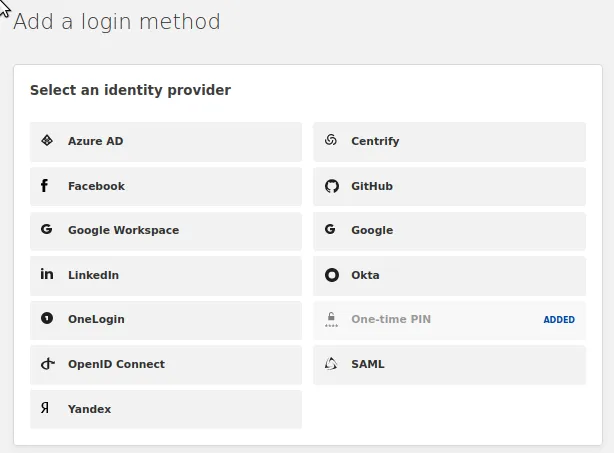Image resolution: width=614 pixels, height=453 pixels.
Task: Click the ADDED badge on One-time PIN
Action: pyautogui.click(x=559, y=319)
